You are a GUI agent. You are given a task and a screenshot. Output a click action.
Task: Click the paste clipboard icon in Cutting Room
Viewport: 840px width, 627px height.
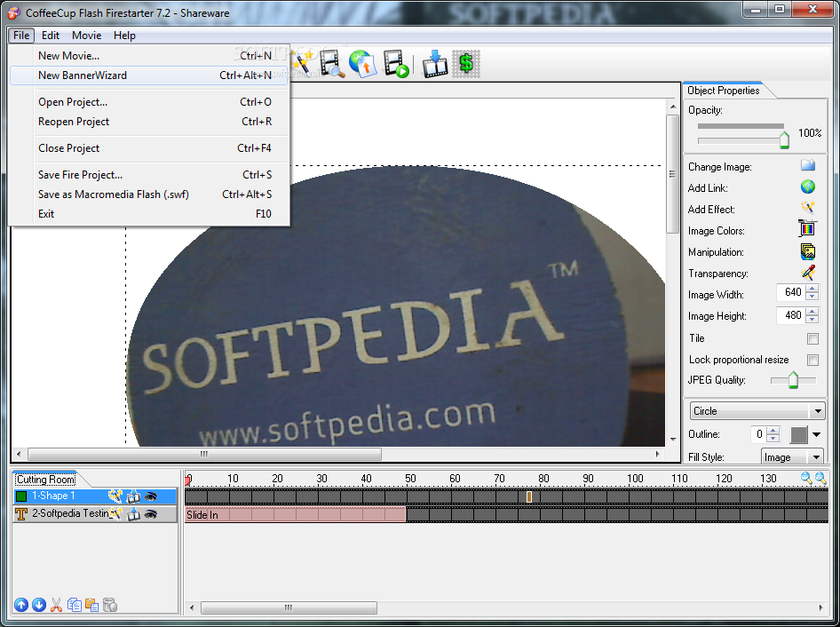point(92,605)
